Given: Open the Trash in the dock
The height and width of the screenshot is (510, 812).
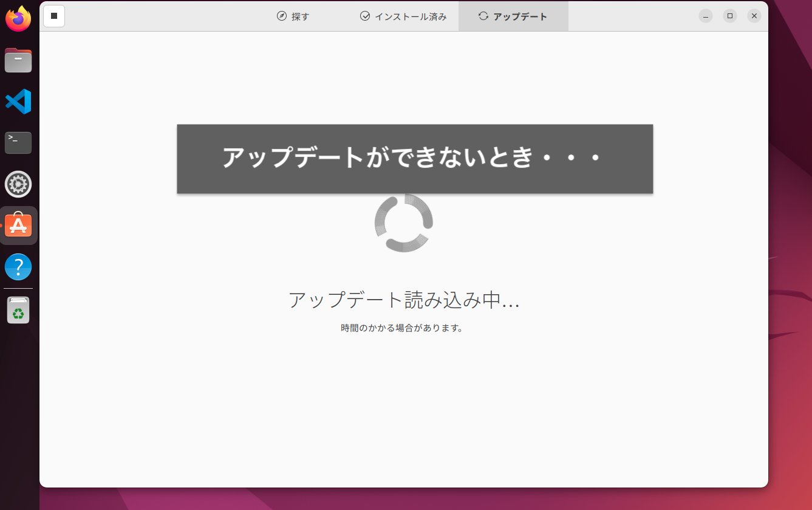Looking at the screenshot, I should click(18, 310).
